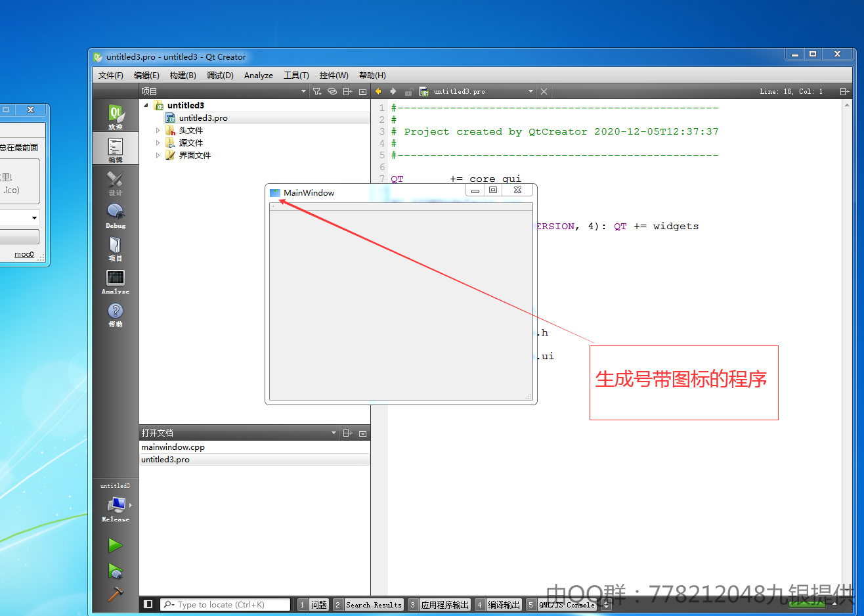Close the Projects side pane

[362, 91]
